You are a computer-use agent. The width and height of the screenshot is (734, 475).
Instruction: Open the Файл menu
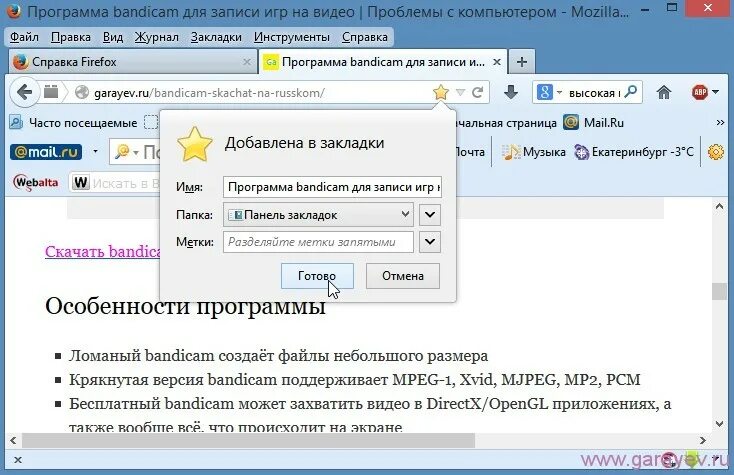tap(24, 37)
